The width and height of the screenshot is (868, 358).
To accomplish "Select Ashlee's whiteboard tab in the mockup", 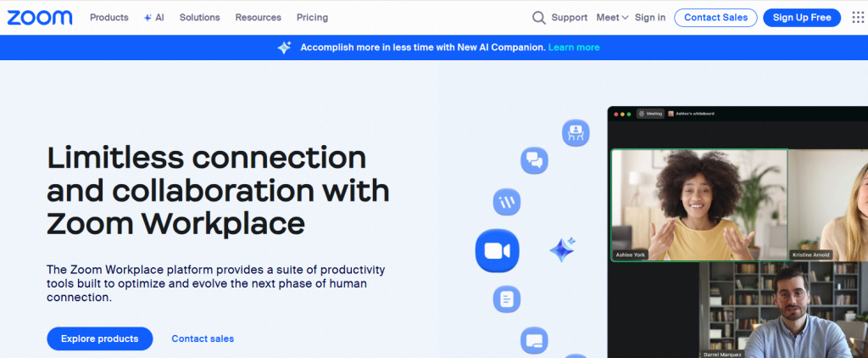I will (x=691, y=114).
